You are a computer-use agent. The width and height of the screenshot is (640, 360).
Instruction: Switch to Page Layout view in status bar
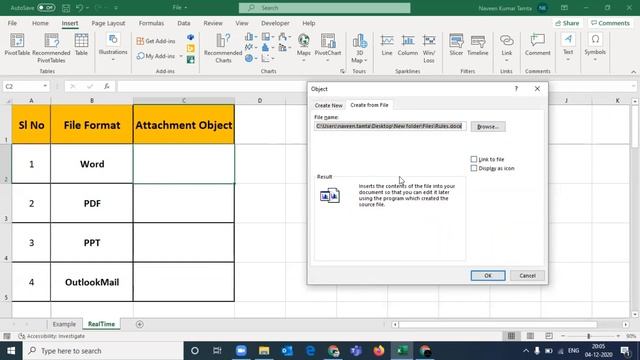tap(530, 336)
